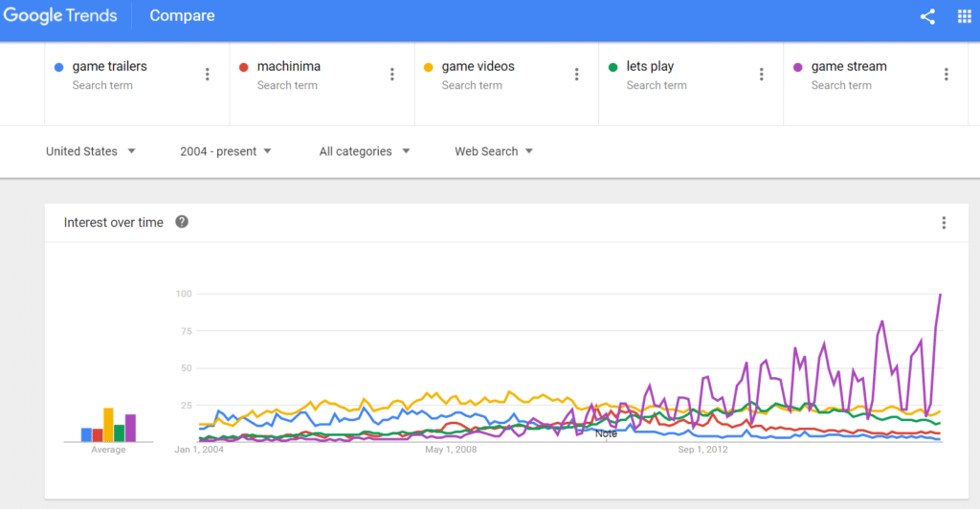The image size is (980, 509).
Task: Open options menu for game videos term
Action: tap(577, 75)
